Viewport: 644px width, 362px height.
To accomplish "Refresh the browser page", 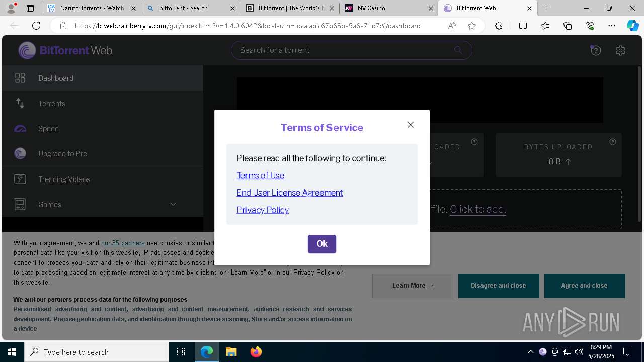I will tap(36, 26).
